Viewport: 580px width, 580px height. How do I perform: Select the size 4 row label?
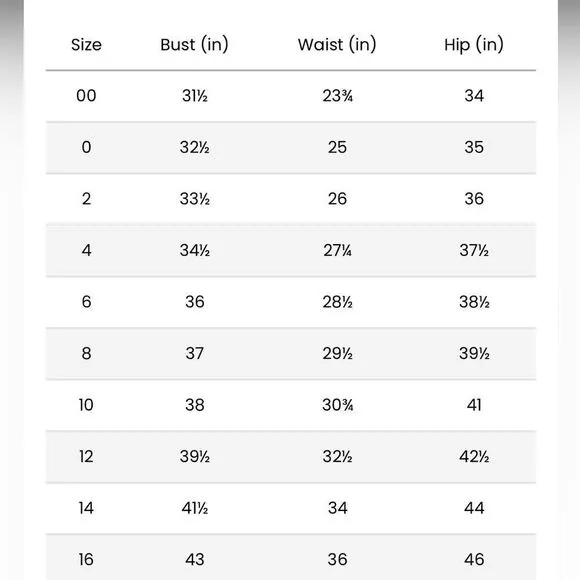(86, 250)
